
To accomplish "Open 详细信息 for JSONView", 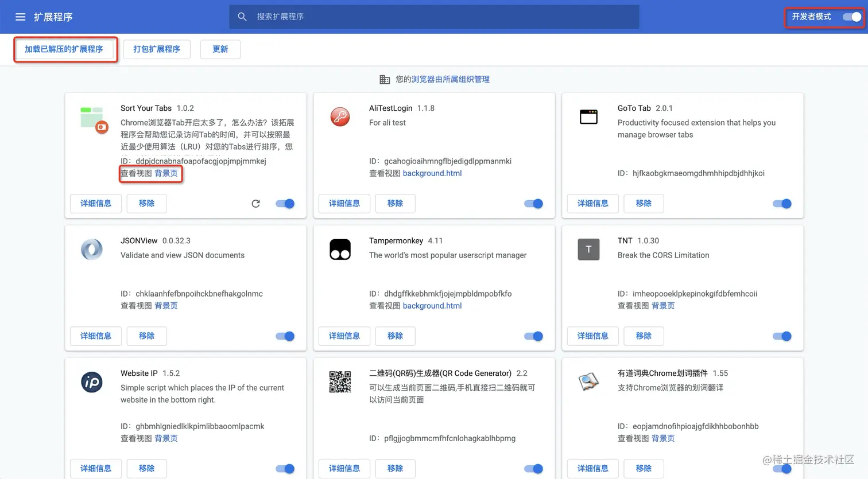I will (96, 336).
